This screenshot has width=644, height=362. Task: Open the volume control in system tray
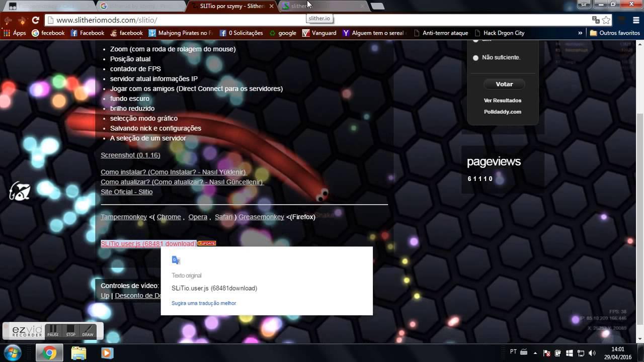pyautogui.click(x=592, y=353)
